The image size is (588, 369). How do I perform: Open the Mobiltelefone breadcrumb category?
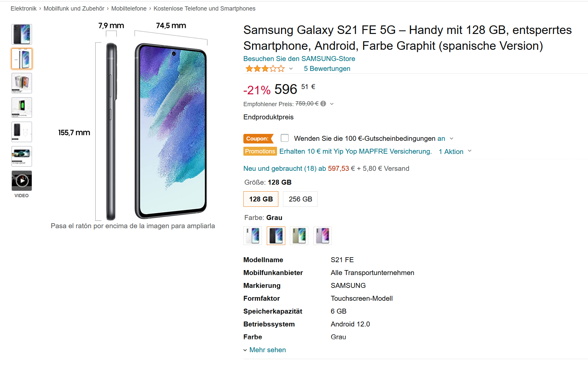[129, 9]
